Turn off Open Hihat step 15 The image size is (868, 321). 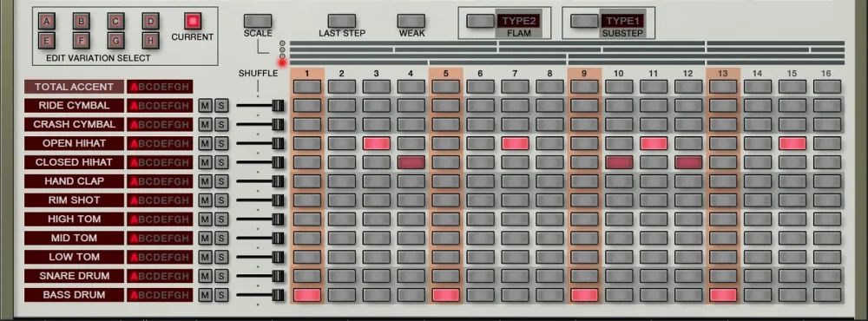point(792,143)
